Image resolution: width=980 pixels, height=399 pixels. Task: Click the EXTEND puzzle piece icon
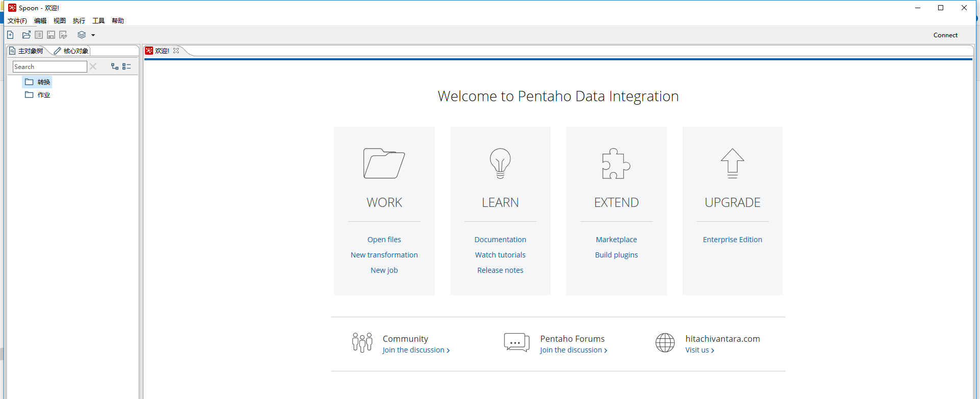pos(616,163)
